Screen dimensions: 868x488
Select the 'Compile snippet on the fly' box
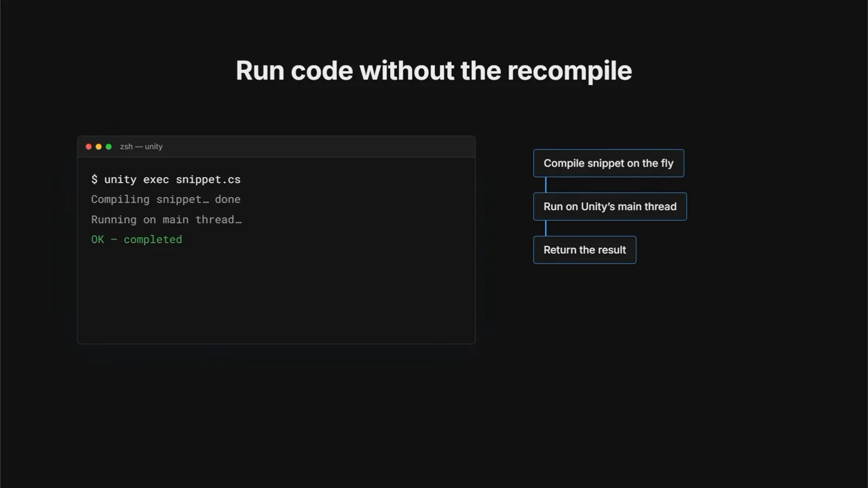coord(609,163)
